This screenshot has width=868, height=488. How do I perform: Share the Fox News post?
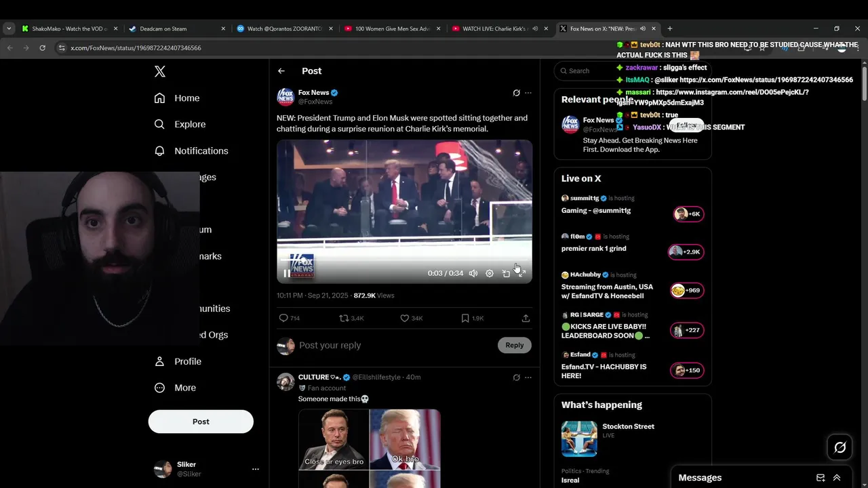click(526, 318)
